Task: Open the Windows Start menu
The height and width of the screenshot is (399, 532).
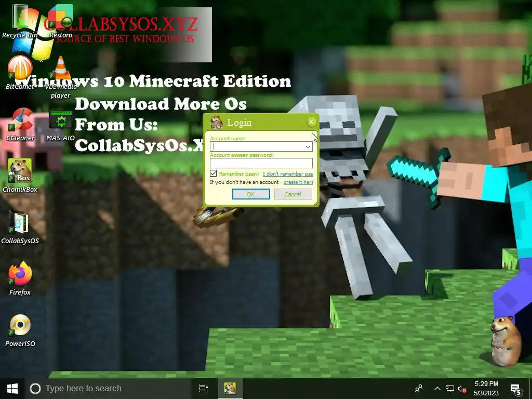Action: [x=12, y=389]
